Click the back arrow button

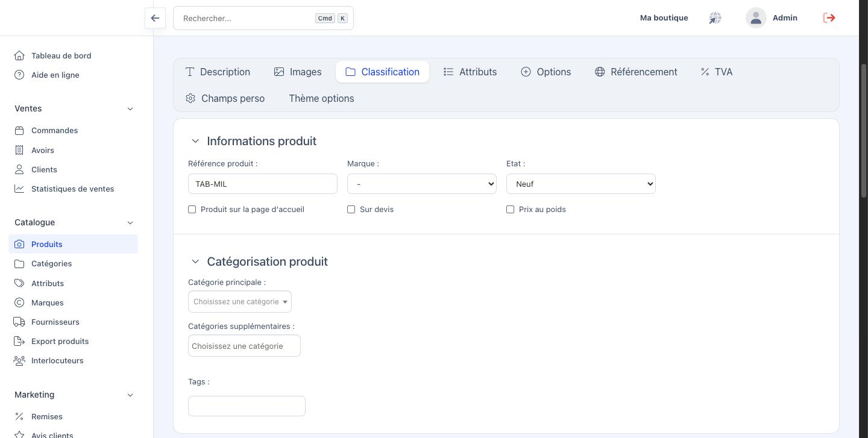(155, 18)
